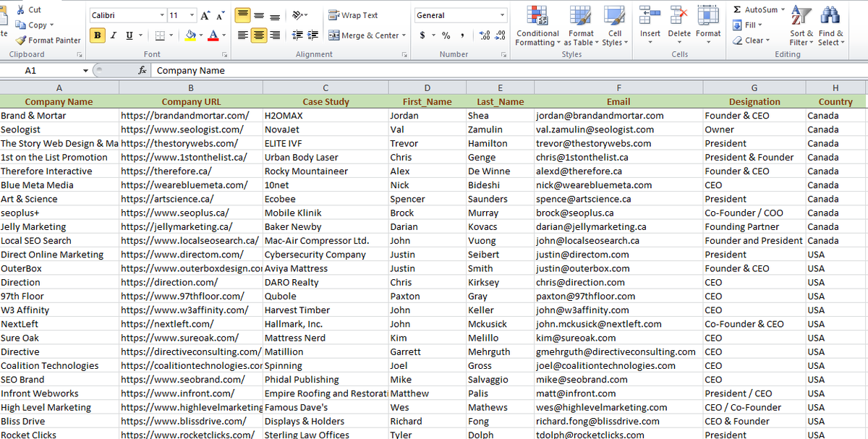Click Increase Indent icon
The height and width of the screenshot is (439, 868).
312,35
